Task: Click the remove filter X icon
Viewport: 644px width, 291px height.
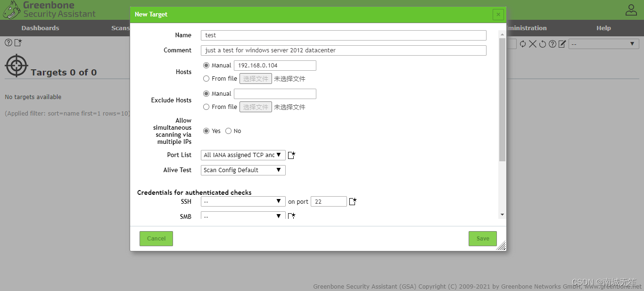Action: pyautogui.click(x=533, y=44)
